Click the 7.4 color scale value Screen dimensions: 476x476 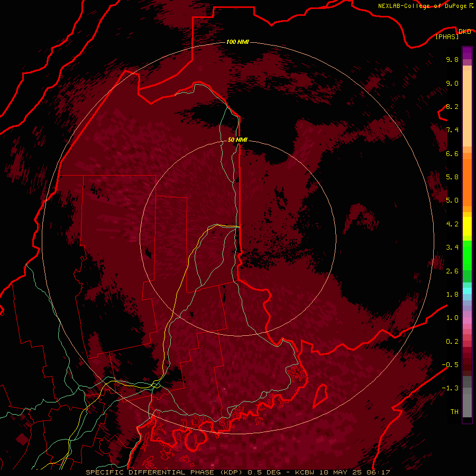click(x=452, y=130)
